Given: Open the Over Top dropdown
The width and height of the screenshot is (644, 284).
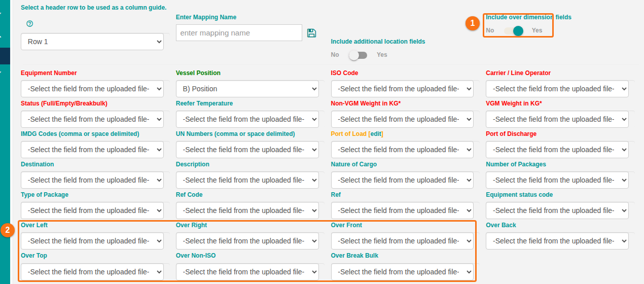Looking at the screenshot, I should (x=92, y=272).
